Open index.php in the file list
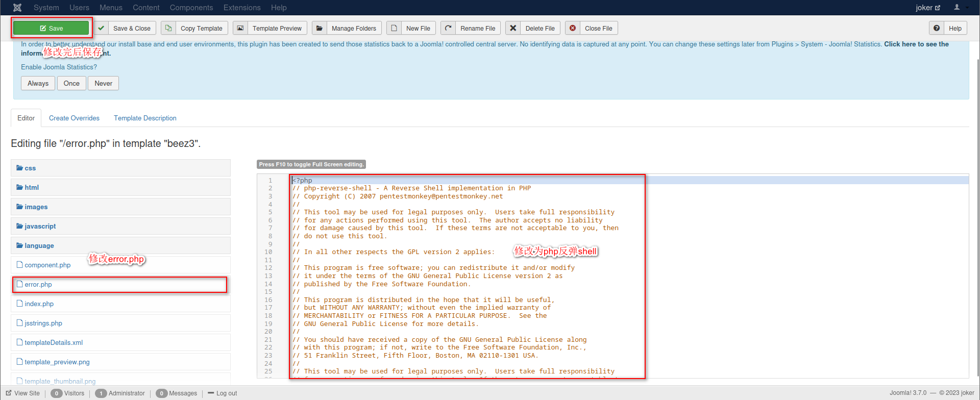Image resolution: width=980 pixels, height=400 pixels. click(x=120, y=304)
